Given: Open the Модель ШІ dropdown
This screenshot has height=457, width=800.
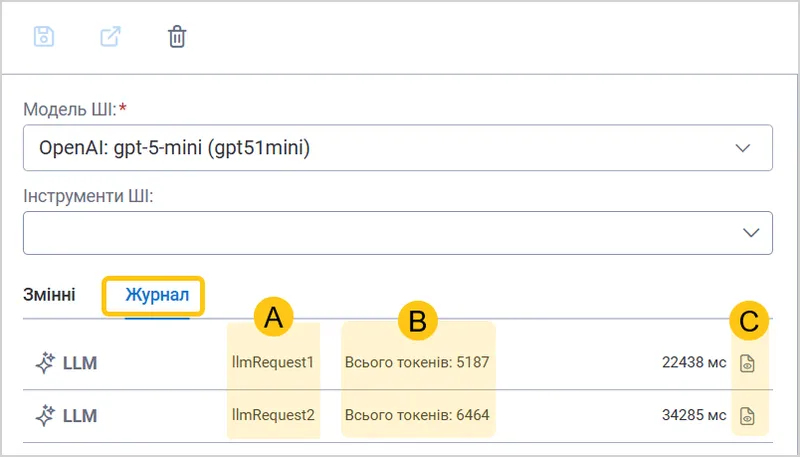Looking at the screenshot, I should [x=397, y=148].
